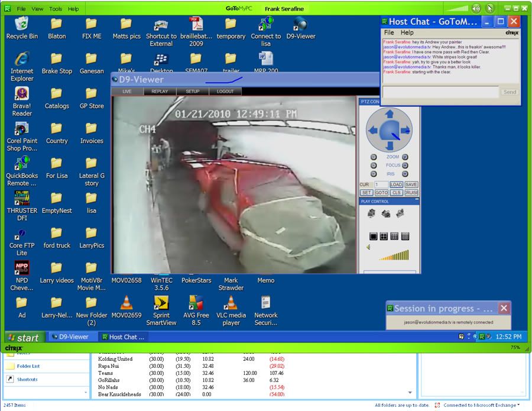
Task: Pan camera left with PTZ left arrow
Action: (x=372, y=130)
